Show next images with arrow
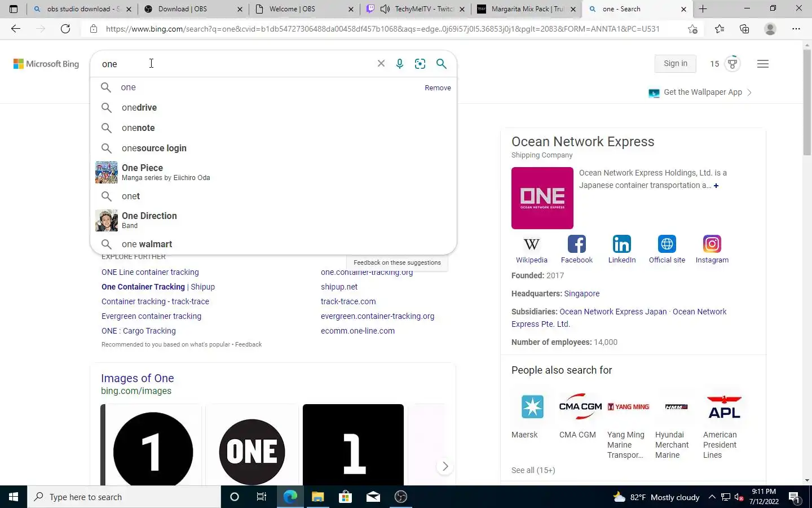 pyautogui.click(x=445, y=466)
